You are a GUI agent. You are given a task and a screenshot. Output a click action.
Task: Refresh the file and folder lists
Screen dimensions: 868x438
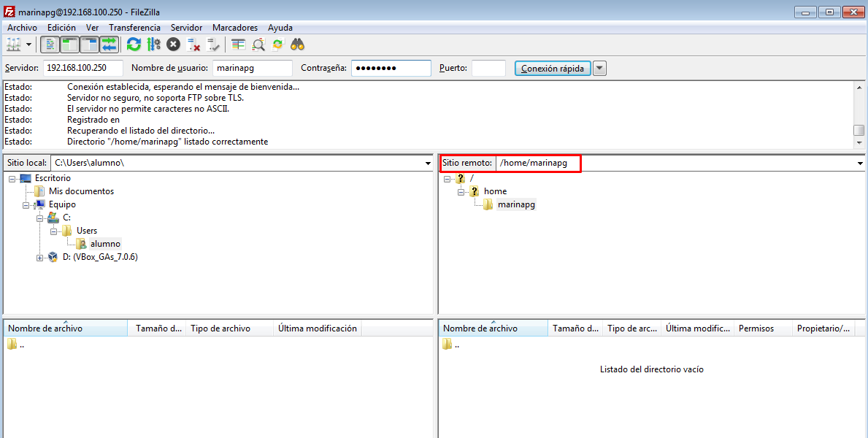tap(134, 45)
